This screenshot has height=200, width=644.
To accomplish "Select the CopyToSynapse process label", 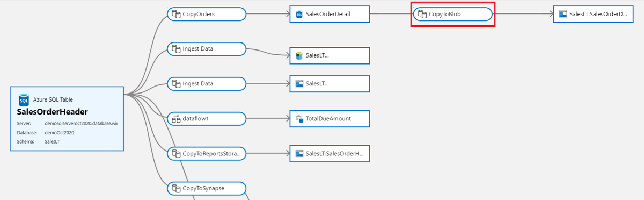I will pyautogui.click(x=203, y=189).
